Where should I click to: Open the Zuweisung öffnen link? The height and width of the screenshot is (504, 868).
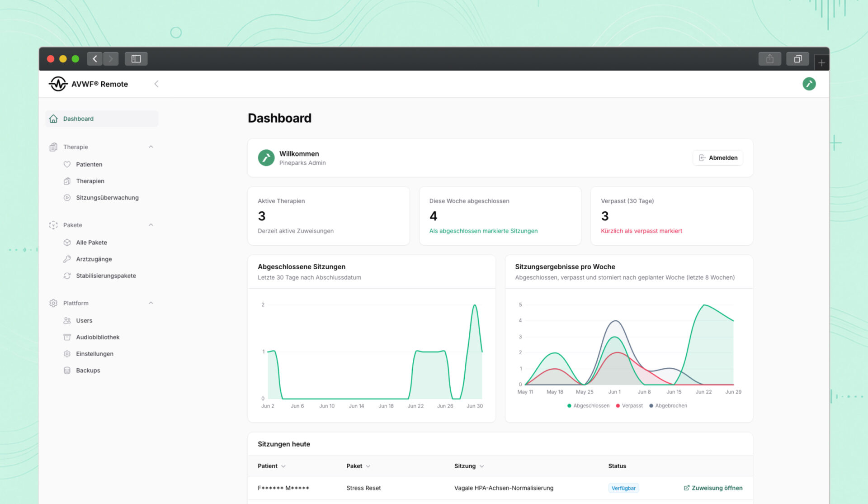pyautogui.click(x=713, y=488)
